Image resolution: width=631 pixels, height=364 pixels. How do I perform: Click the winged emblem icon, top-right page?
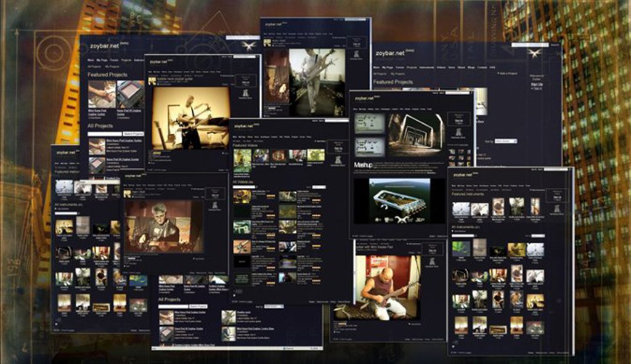[x=534, y=53]
